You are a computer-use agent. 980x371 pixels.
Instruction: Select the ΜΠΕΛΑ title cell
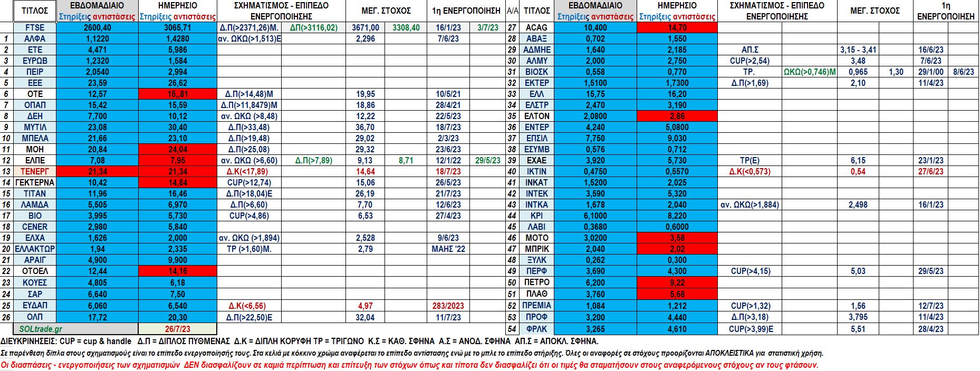point(35,138)
